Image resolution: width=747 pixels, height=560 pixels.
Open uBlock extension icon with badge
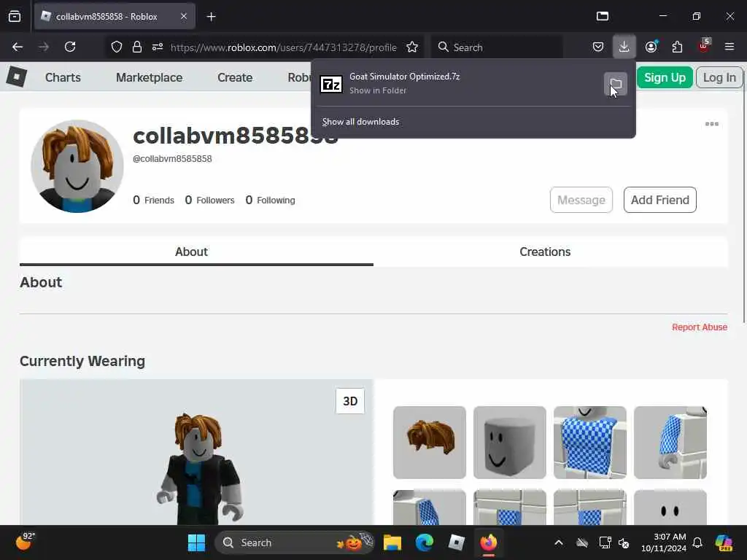[704, 46]
